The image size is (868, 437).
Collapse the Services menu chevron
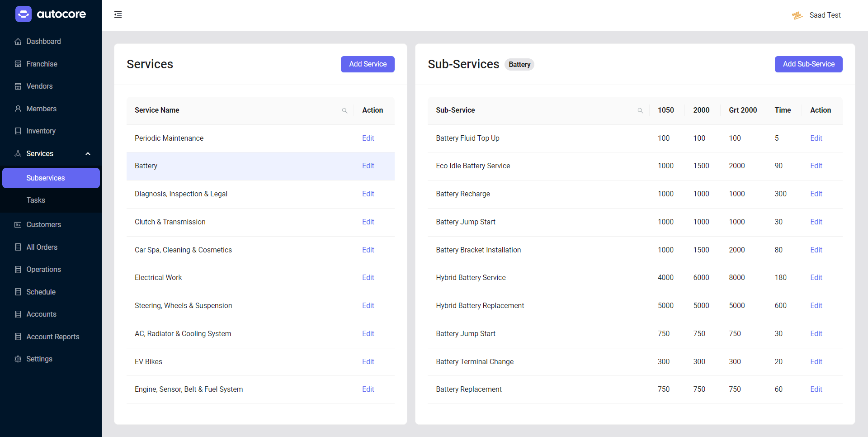(88, 154)
